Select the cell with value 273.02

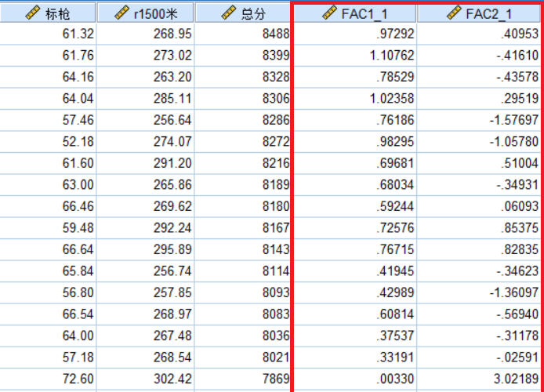145,55
